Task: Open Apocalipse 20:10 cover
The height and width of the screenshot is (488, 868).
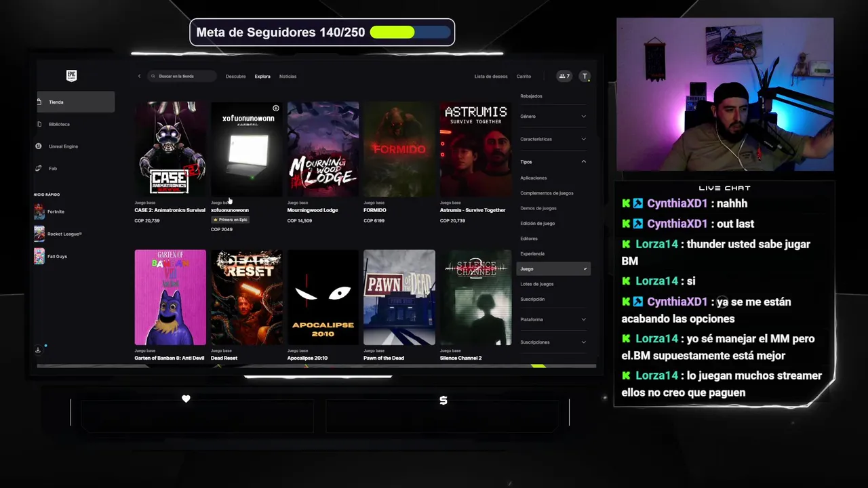Action: 323,298
